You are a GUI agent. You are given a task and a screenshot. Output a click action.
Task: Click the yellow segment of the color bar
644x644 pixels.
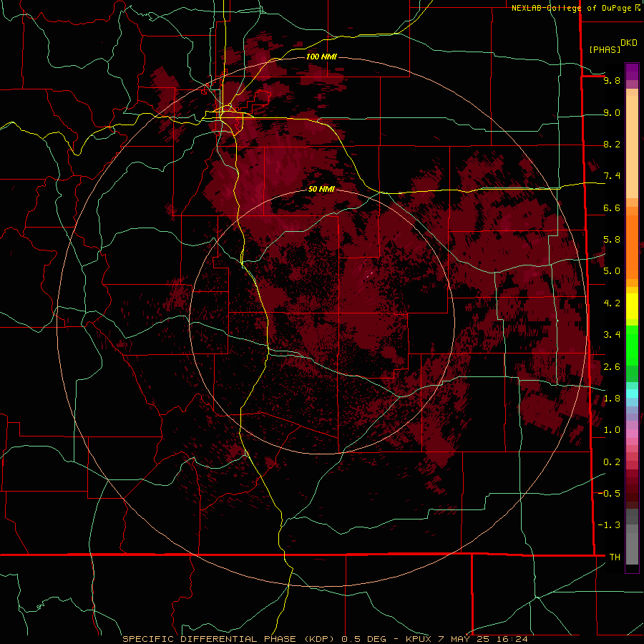632,306
